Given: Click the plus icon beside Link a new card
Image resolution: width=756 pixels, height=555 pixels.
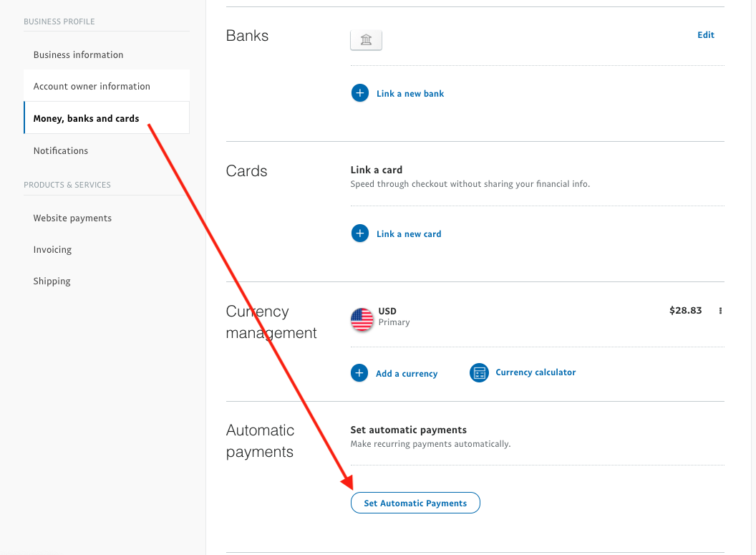Looking at the screenshot, I should coord(359,233).
